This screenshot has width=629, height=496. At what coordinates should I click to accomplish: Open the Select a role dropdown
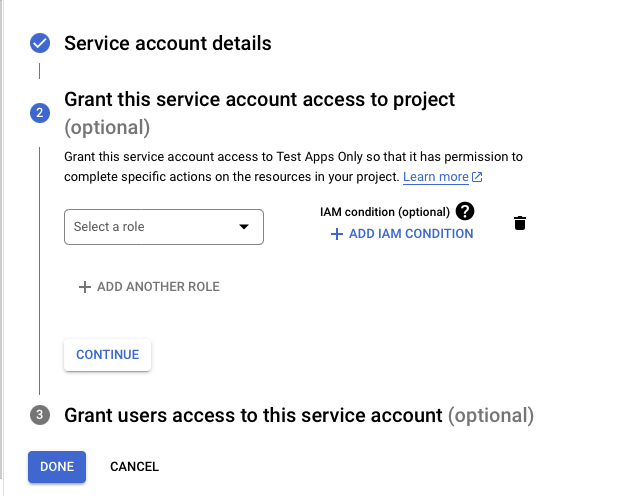(164, 227)
